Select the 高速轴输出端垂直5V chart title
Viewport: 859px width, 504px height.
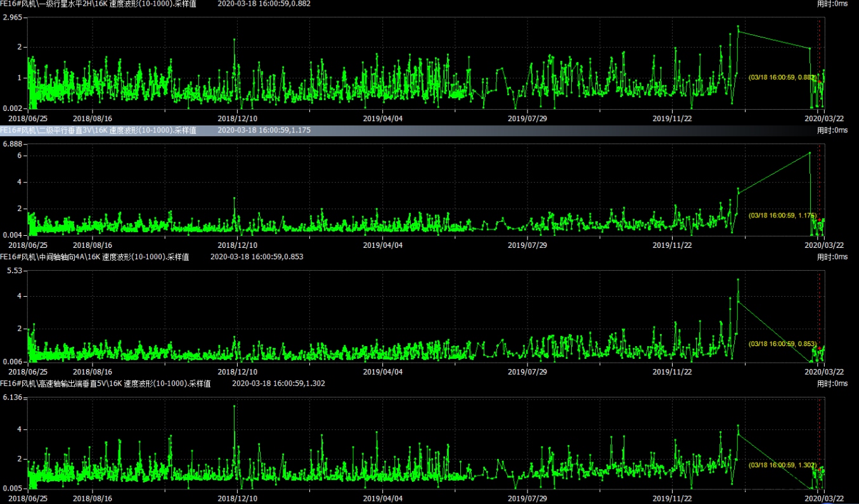[x=105, y=384]
